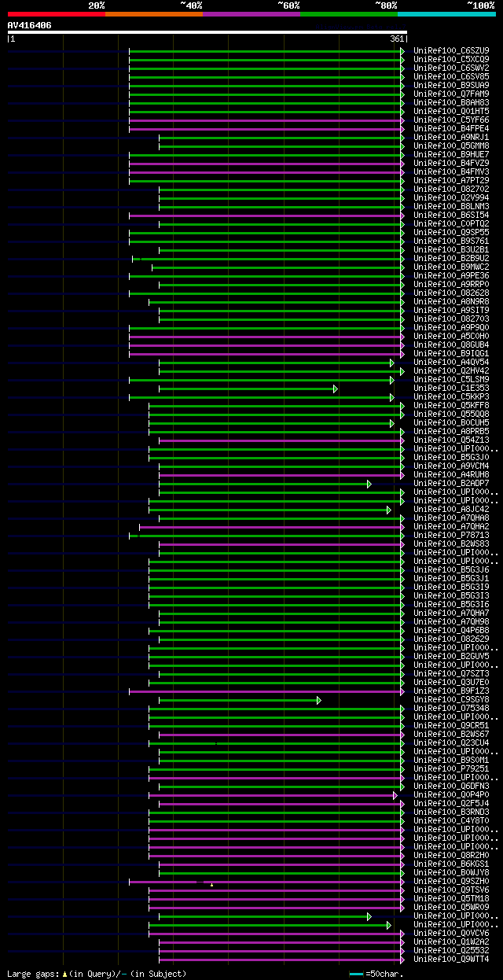
Task: Click the purple alignment bar for UniRef100_Q0P4P0
Action: [274, 795]
